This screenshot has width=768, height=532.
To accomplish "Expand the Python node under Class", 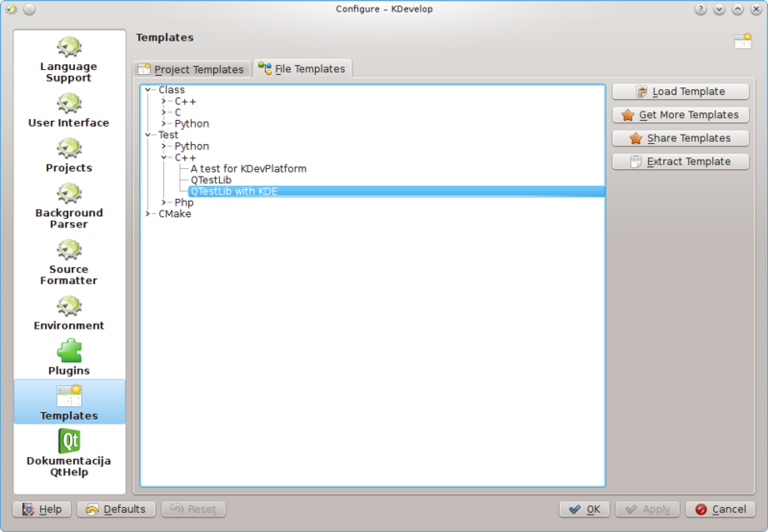I will [163, 124].
